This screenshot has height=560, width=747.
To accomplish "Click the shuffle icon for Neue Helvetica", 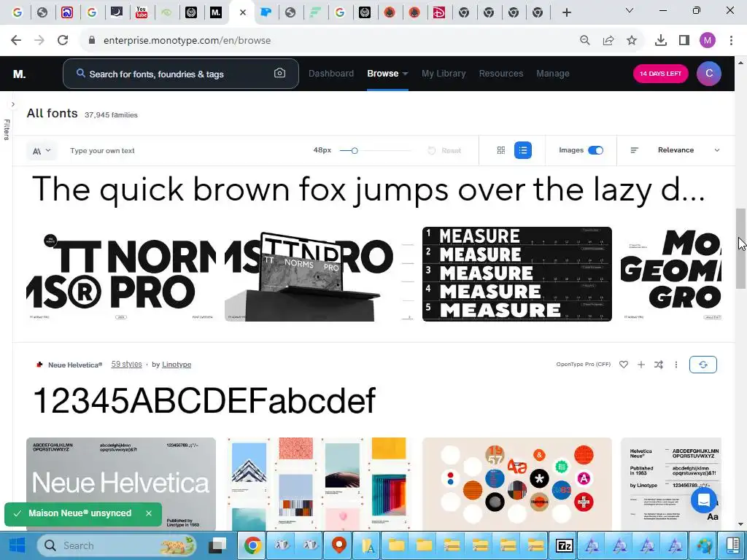I will click(659, 365).
